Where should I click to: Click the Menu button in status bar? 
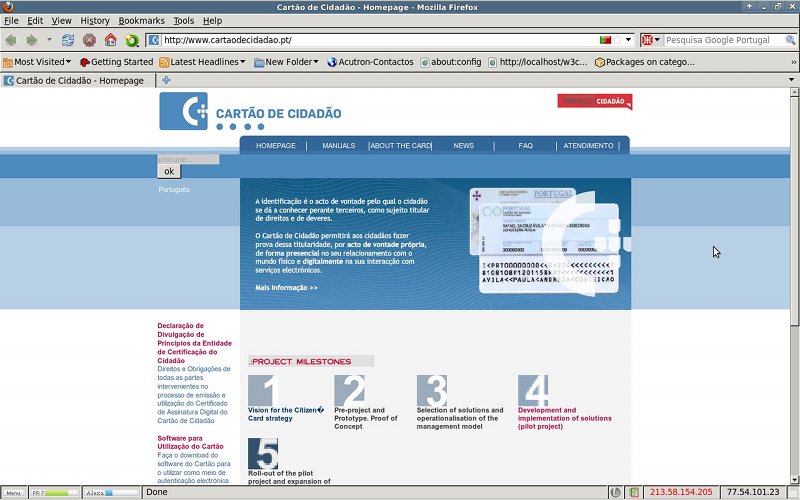point(13,493)
